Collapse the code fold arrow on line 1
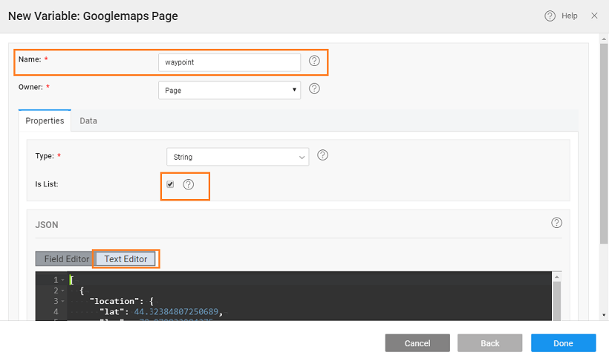 point(62,280)
